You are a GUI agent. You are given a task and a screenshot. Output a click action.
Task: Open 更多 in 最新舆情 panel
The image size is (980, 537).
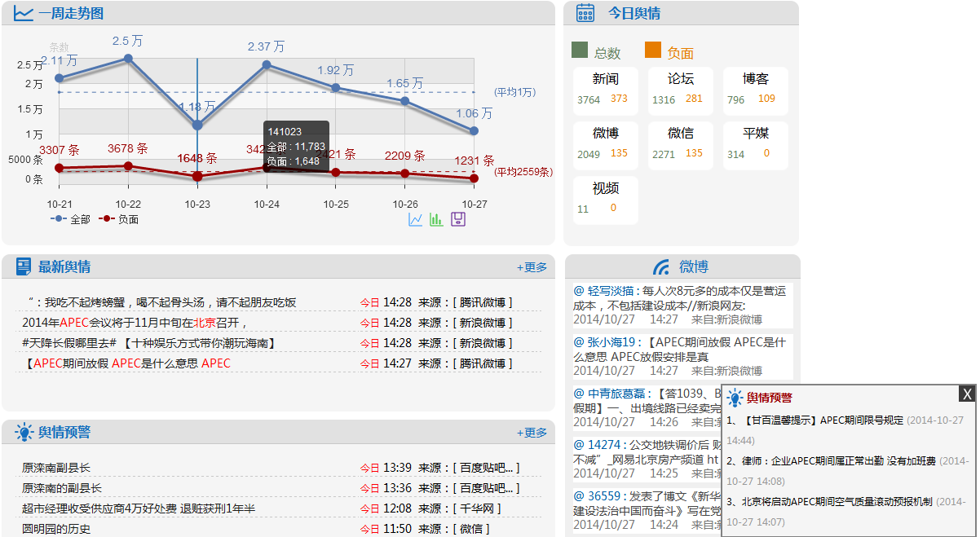pos(532,267)
